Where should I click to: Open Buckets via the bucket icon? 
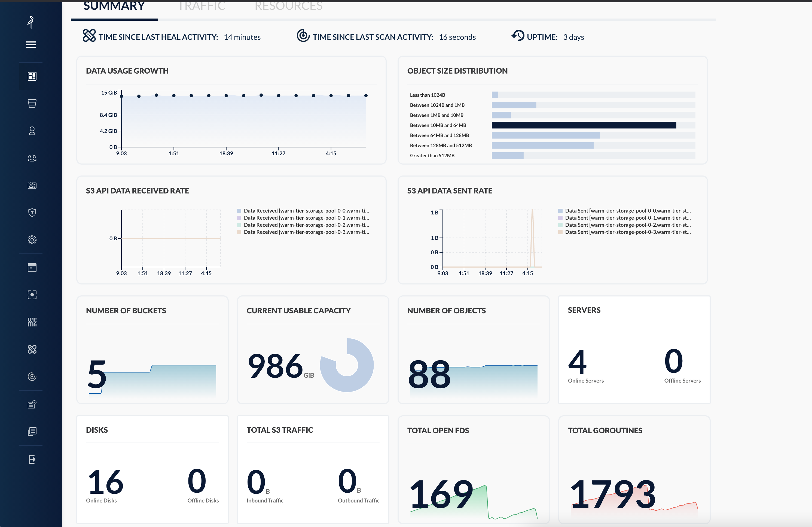point(32,104)
